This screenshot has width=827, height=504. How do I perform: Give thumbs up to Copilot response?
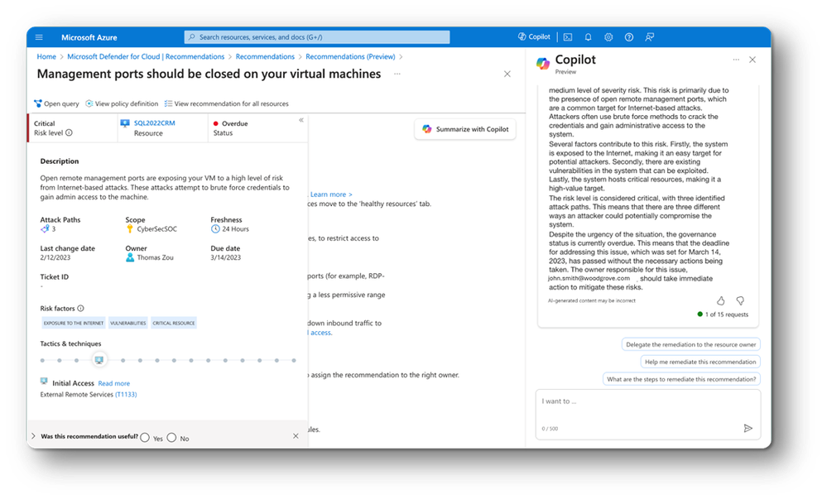pyautogui.click(x=720, y=301)
